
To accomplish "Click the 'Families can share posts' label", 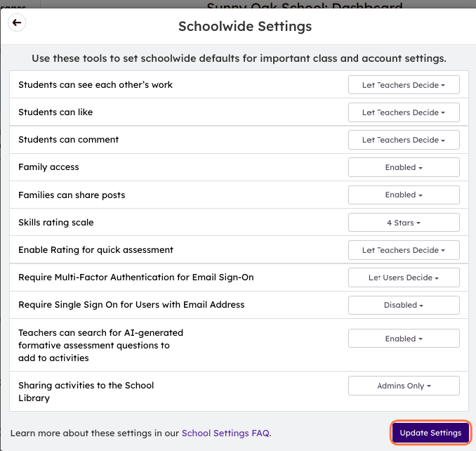I will pyautogui.click(x=71, y=195).
